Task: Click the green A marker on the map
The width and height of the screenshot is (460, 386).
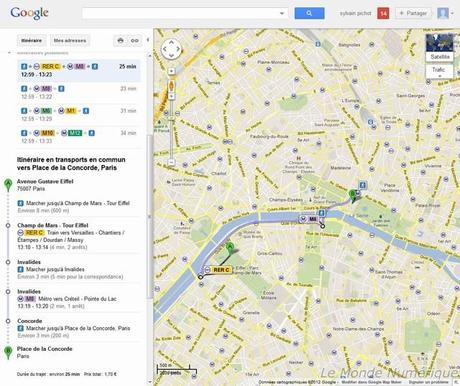Action: pyautogui.click(x=230, y=248)
